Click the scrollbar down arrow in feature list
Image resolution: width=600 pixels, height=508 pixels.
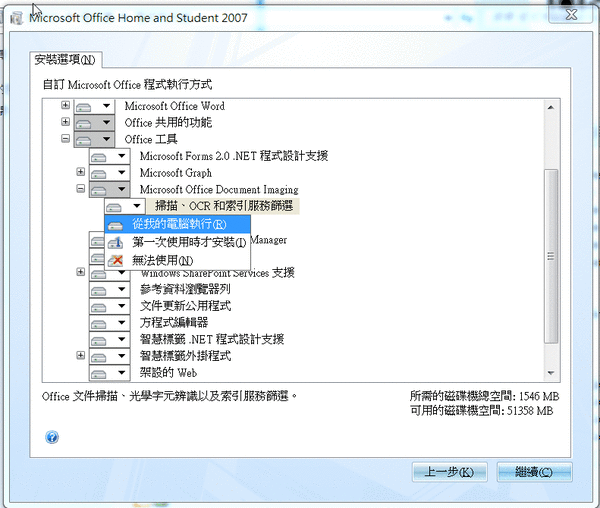[551, 373]
